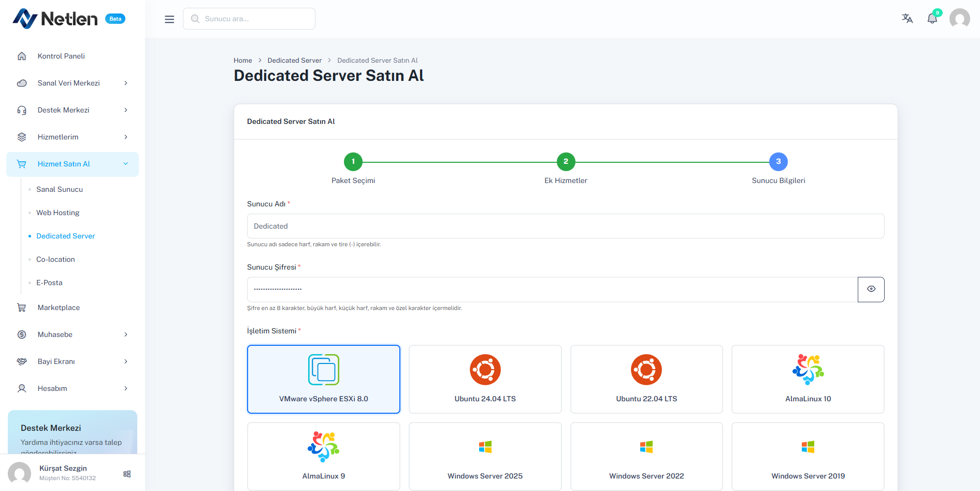Screen dimensions: 980x491
Task: Click the Kürşat Sezgin name text
Action: point(63,468)
